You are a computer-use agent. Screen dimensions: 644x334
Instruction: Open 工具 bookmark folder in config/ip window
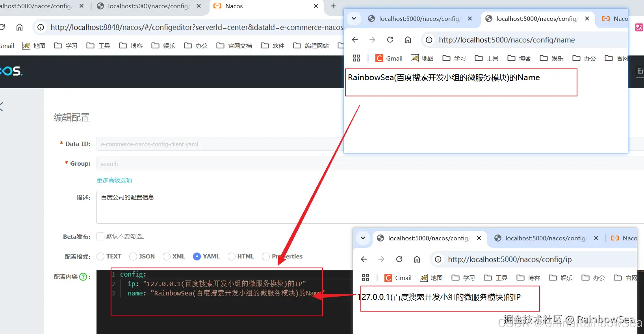(496, 278)
